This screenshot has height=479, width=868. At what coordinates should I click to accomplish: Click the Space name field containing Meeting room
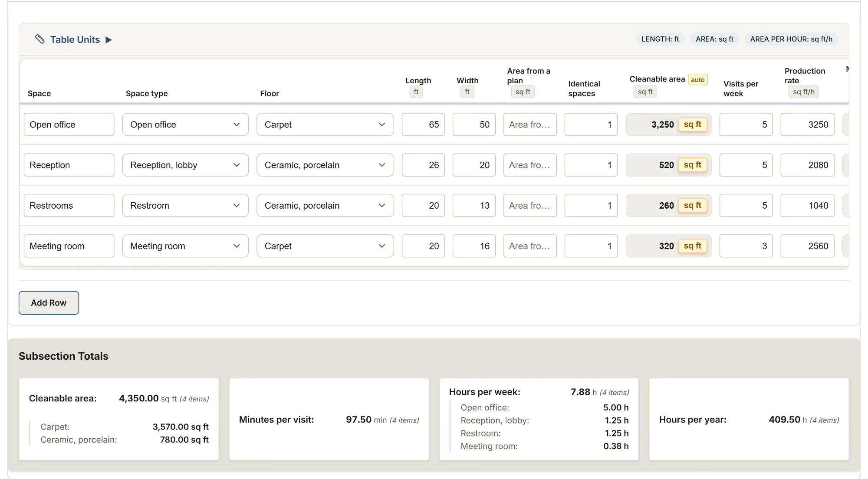tap(69, 246)
